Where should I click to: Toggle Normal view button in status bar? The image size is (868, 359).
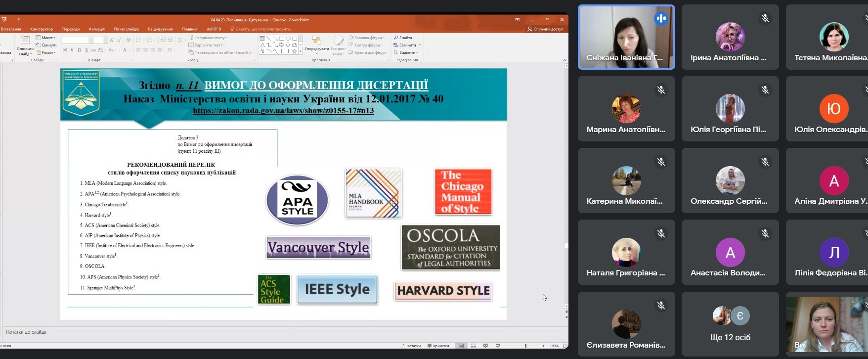pos(461,346)
